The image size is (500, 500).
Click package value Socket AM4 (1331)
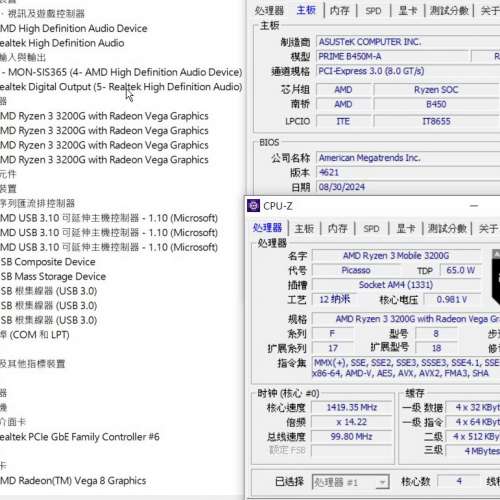coord(396,285)
